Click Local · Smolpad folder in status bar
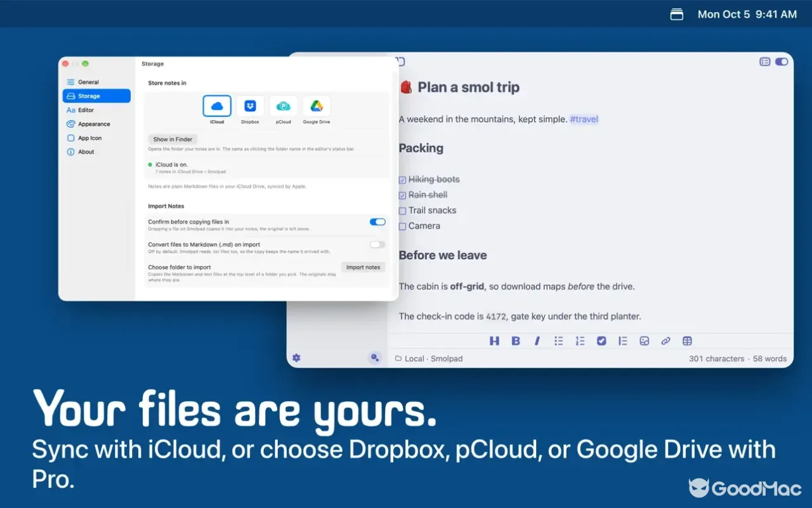812x508 pixels. [x=429, y=359]
